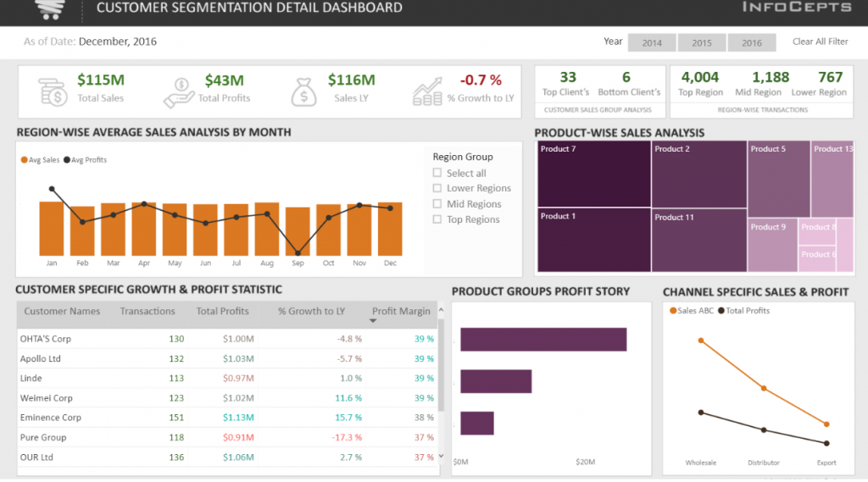Tick the Select all checkbox
Image resolution: width=868 pixels, height=482 pixels.
(x=437, y=173)
